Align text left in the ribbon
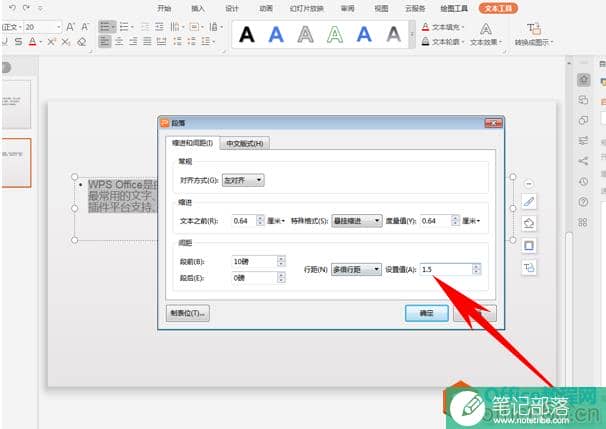 105,41
